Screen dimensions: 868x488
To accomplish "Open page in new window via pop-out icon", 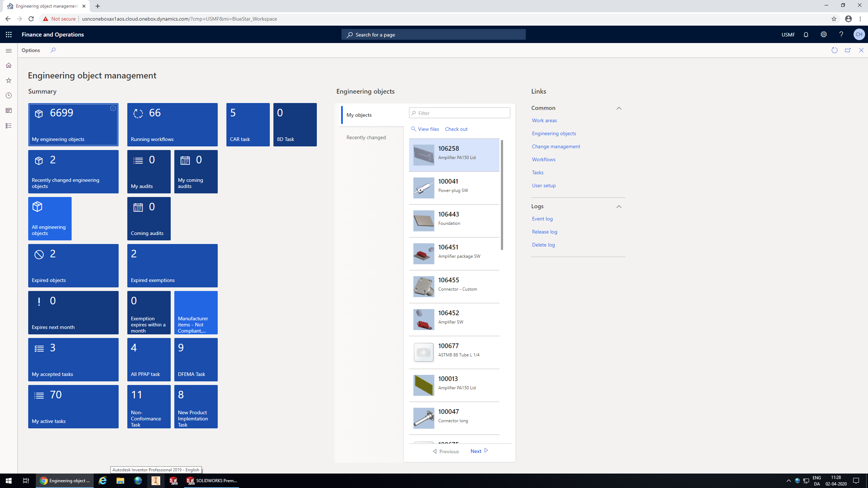I will [x=848, y=50].
